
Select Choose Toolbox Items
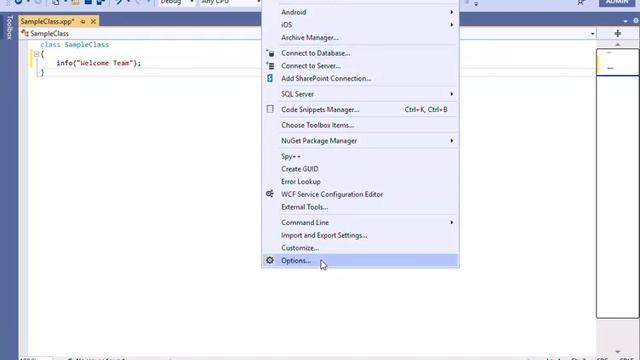tap(360, 125)
